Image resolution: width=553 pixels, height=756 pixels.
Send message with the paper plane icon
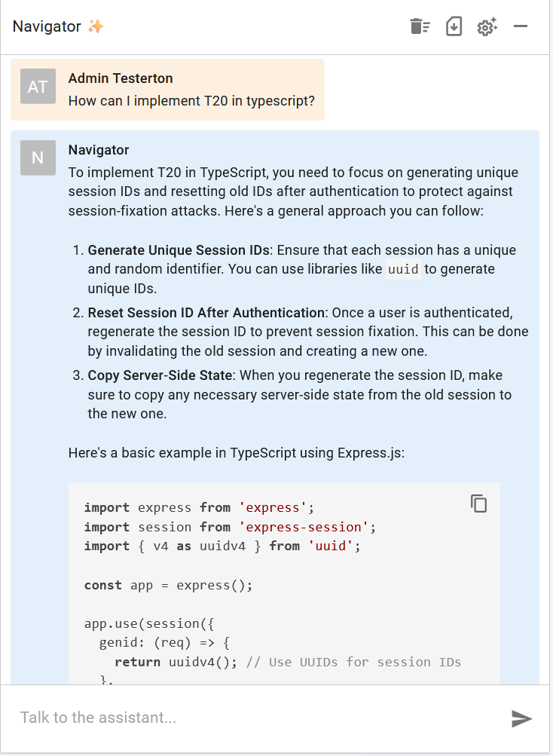pos(521,718)
